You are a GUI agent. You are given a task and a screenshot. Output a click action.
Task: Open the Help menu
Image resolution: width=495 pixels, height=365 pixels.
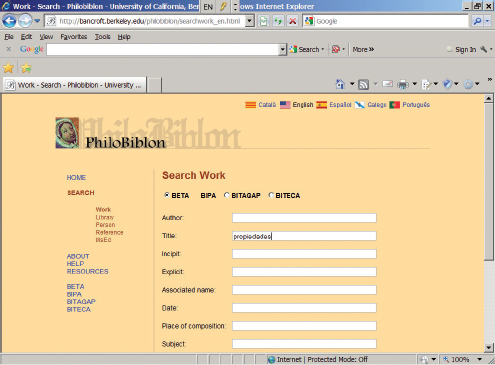[124, 37]
